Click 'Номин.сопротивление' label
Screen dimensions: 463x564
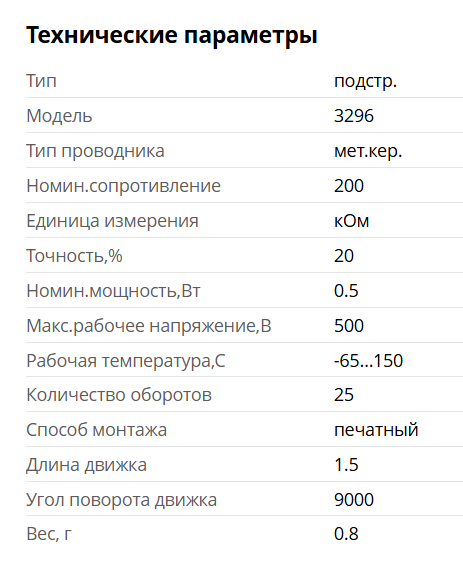pos(123,186)
